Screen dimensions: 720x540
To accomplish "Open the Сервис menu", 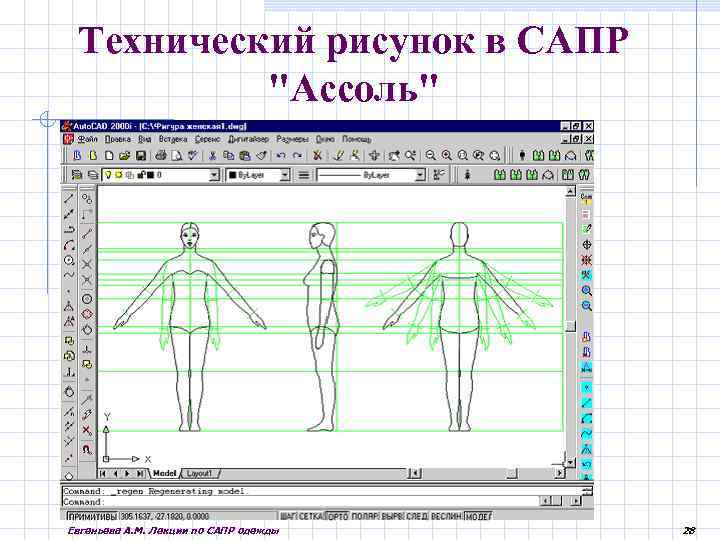I will (207, 139).
